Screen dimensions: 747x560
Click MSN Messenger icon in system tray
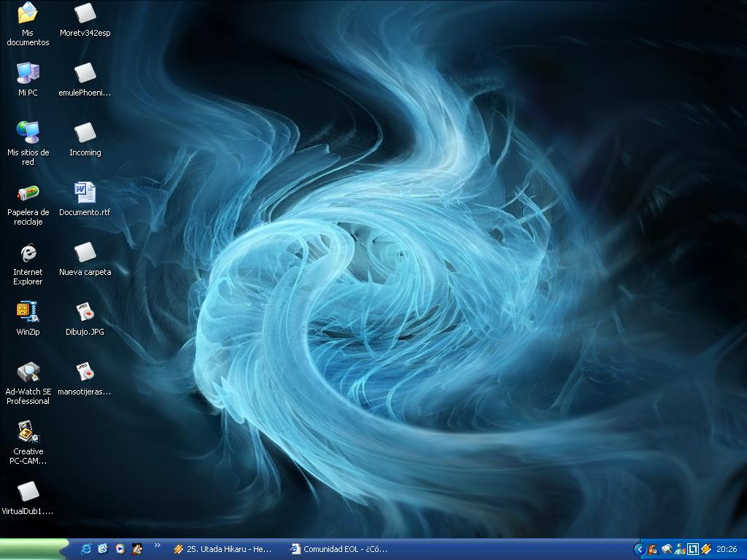tap(680, 549)
